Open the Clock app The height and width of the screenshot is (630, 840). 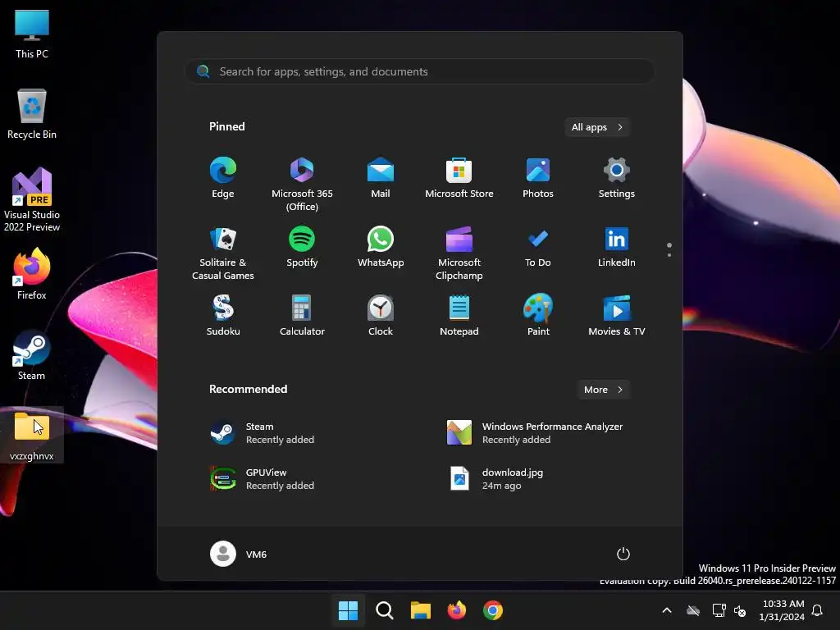coord(381,316)
